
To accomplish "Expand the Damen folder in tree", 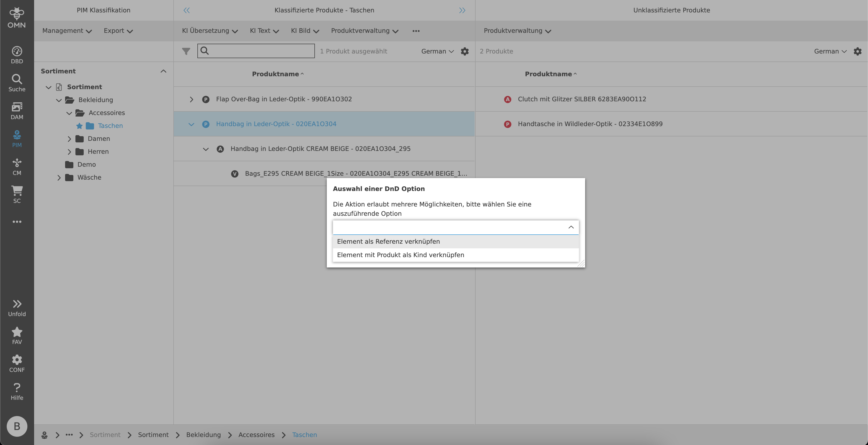I will [x=69, y=139].
